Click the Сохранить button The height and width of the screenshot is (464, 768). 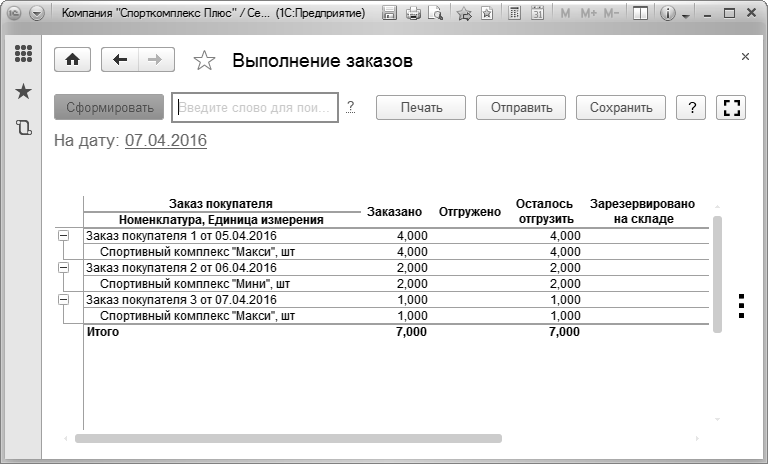click(621, 107)
